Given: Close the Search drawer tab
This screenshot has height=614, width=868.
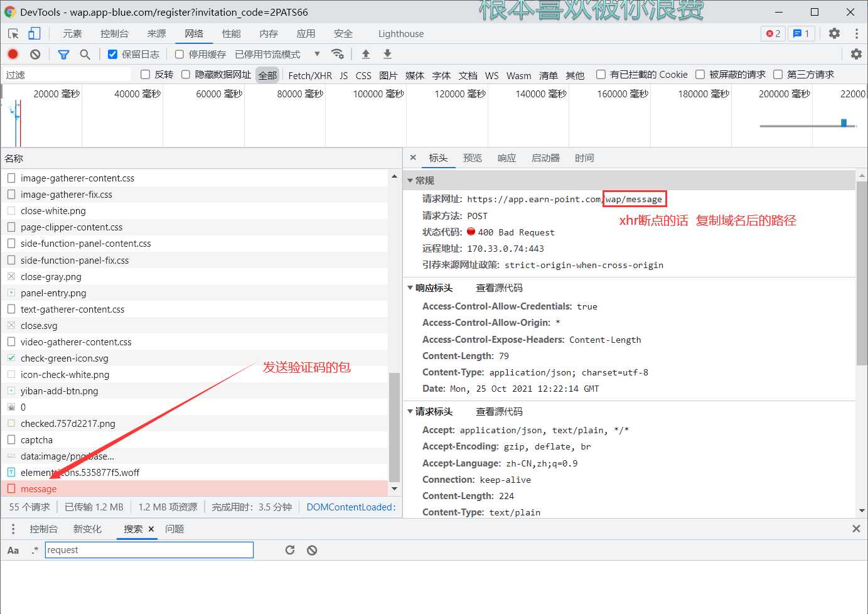Looking at the screenshot, I should [151, 529].
